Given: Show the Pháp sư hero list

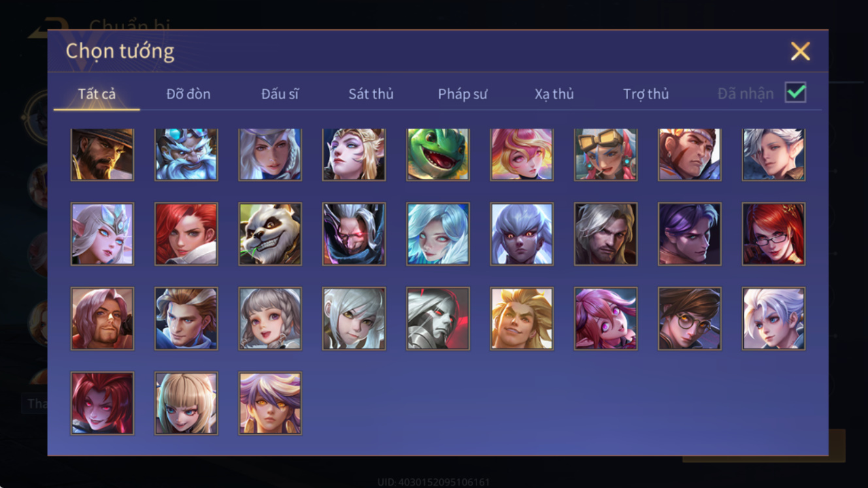Looking at the screenshot, I should (x=463, y=94).
